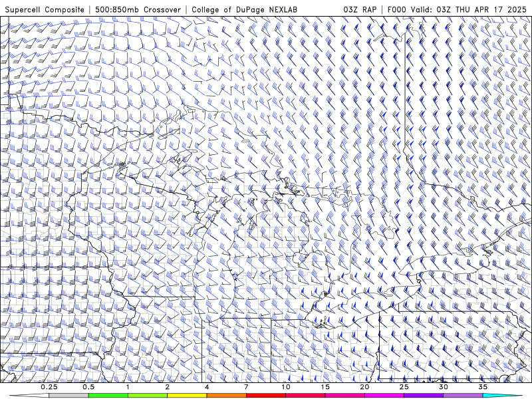Viewport: 532px width, 399px height.
Task: Click the legend value 10
Action: click(286, 387)
